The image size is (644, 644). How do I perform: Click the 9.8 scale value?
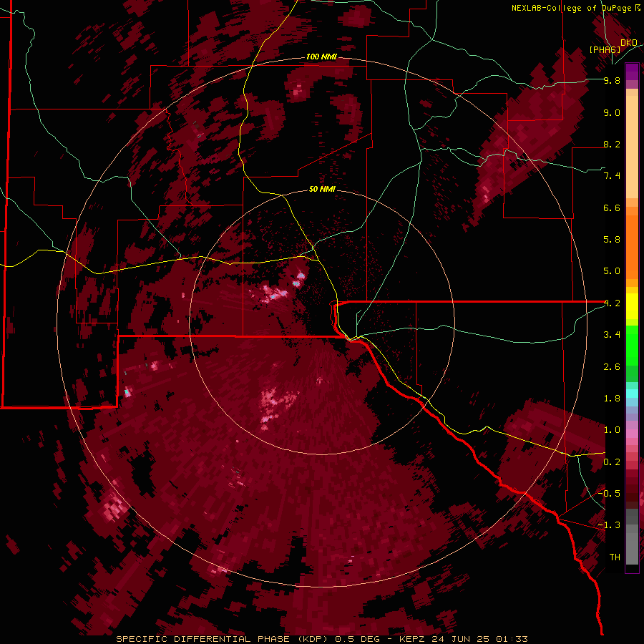coord(612,80)
